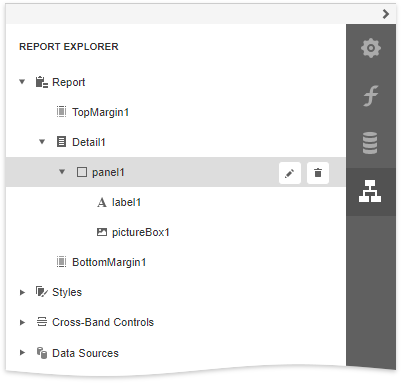
Task: Select the Data Sources label
Action: pos(85,353)
